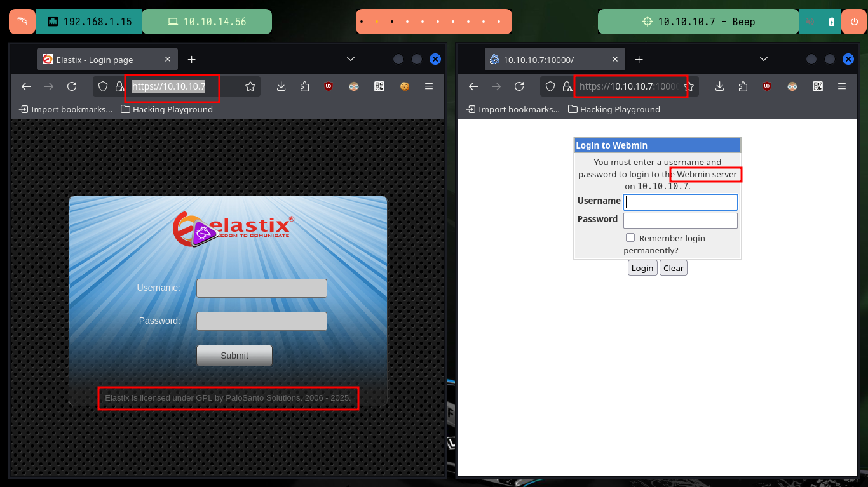
Task: Click the Webmin Clear button
Action: point(674,268)
